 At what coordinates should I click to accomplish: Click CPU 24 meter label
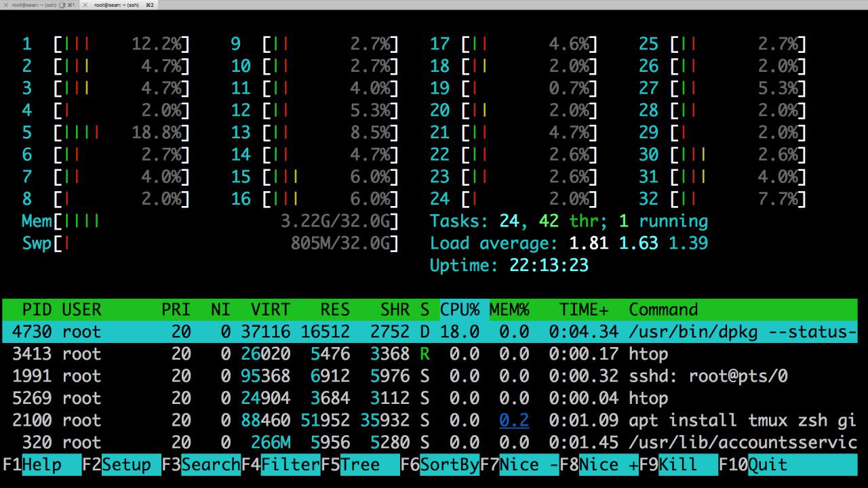(x=440, y=199)
